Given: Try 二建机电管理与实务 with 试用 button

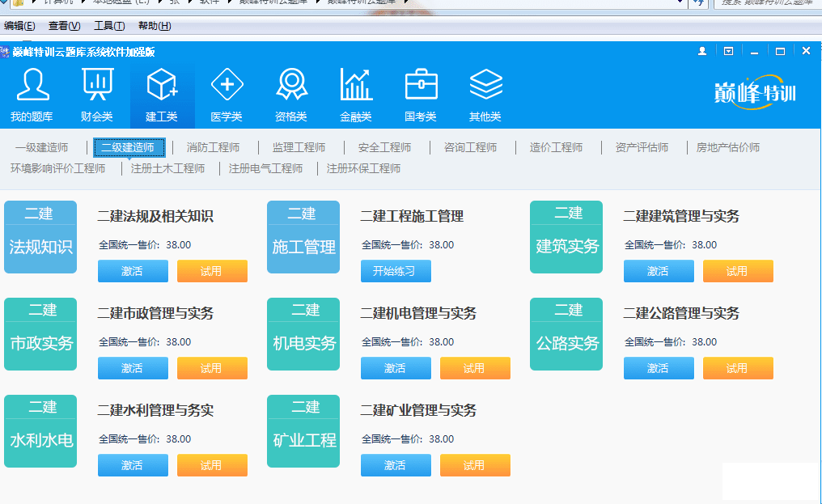Looking at the screenshot, I should click(x=475, y=368).
